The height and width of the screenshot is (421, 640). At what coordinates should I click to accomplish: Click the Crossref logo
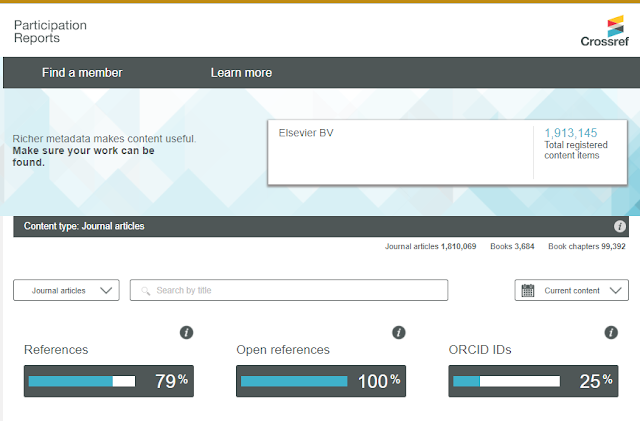(x=604, y=31)
